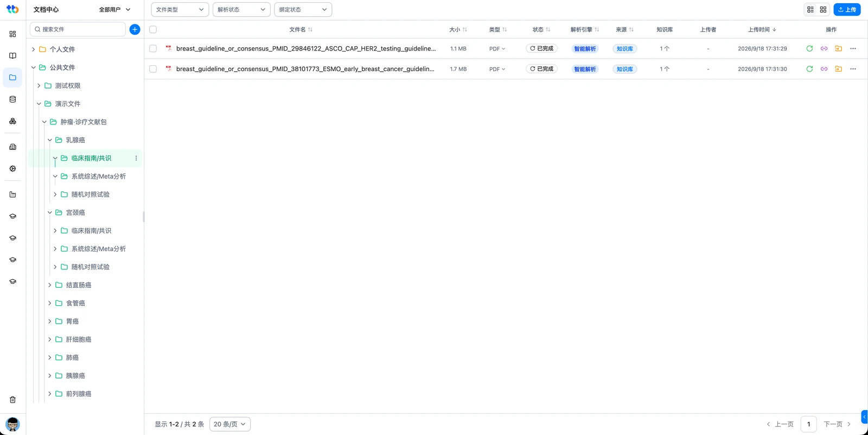The height and width of the screenshot is (435, 868).
Task: Open more actions for ESMO file row
Action: point(853,69)
